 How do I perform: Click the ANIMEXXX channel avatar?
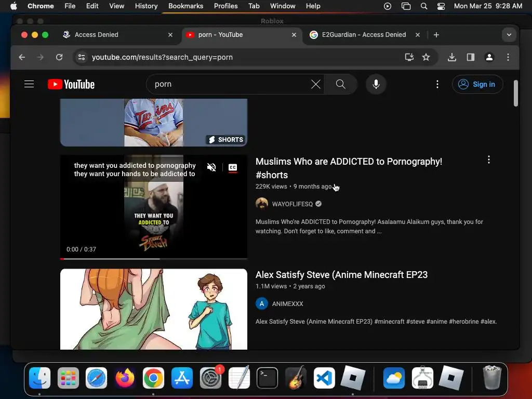[x=262, y=303]
